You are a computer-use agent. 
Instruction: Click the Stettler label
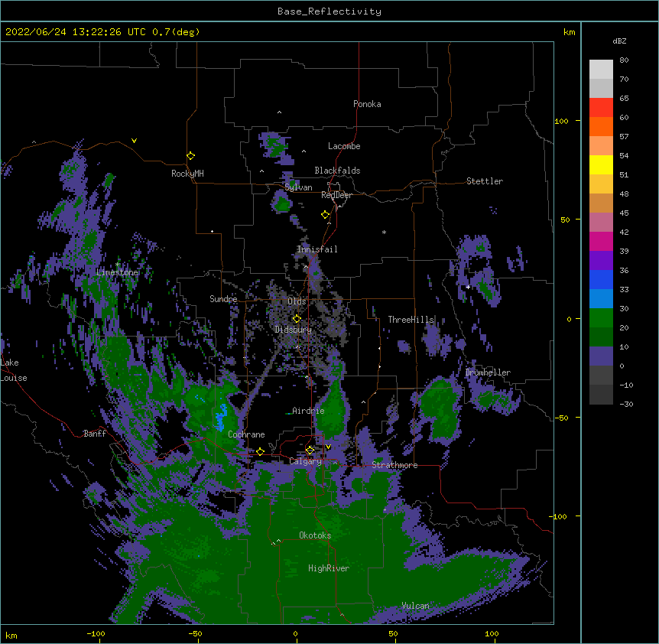coord(485,181)
